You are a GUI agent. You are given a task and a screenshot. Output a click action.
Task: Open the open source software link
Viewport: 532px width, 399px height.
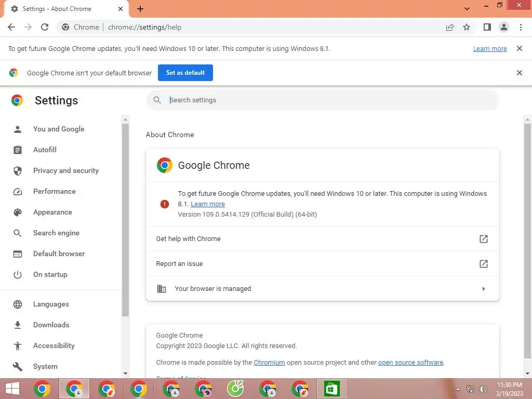click(x=410, y=362)
